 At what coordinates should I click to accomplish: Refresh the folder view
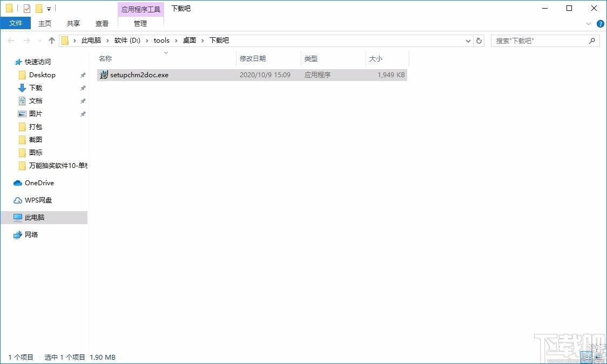[479, 41]
